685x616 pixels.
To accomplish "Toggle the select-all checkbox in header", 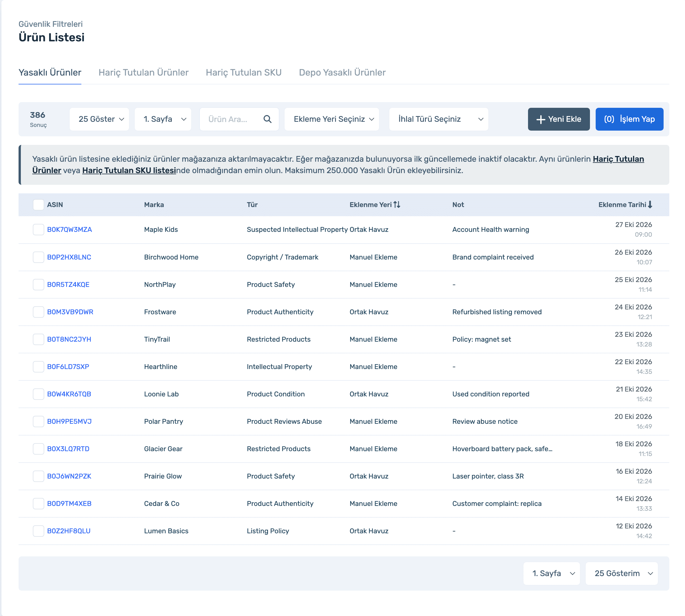I will click(38, 204).
